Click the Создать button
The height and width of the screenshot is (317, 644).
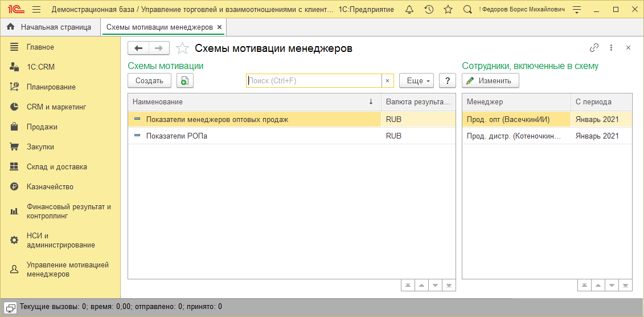point(150,80)
